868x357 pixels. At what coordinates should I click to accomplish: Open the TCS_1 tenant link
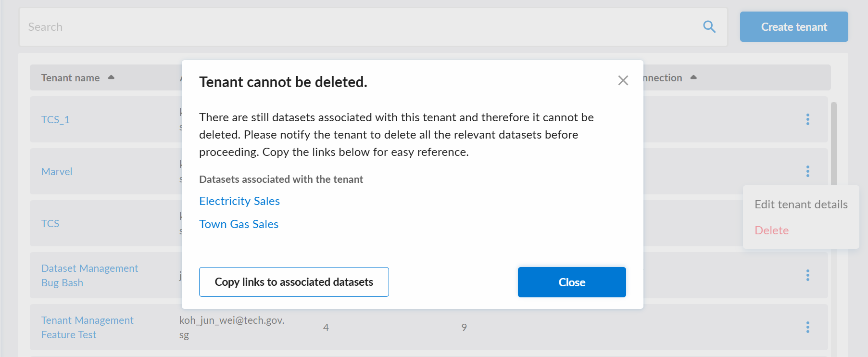point(55,119)
